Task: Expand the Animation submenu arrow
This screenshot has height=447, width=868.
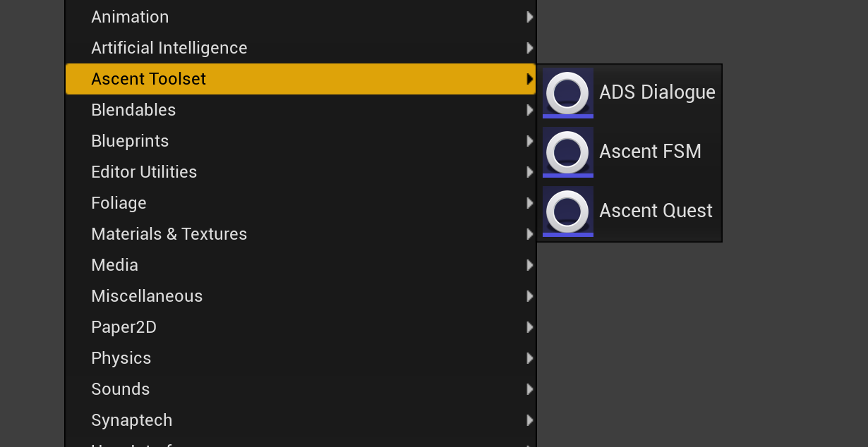Action: point(529,17)
